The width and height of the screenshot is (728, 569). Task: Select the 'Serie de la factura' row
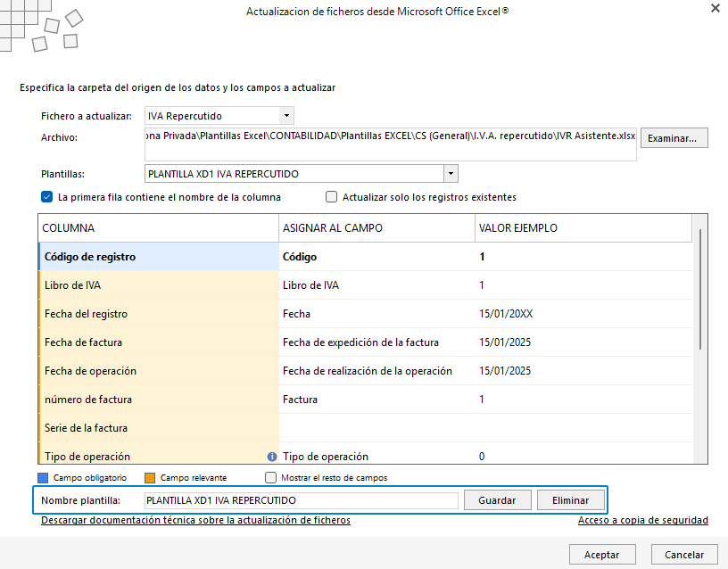pos(366,428)
